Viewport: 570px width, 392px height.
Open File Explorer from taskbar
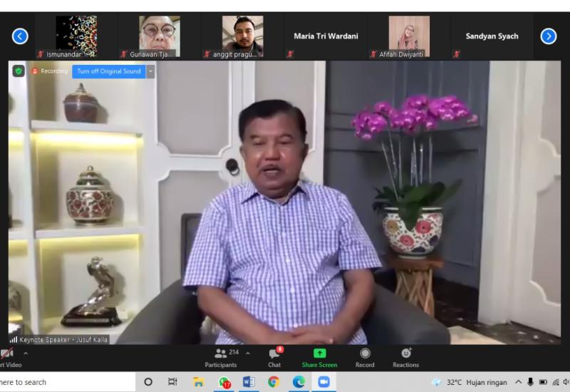pos(198,382)
